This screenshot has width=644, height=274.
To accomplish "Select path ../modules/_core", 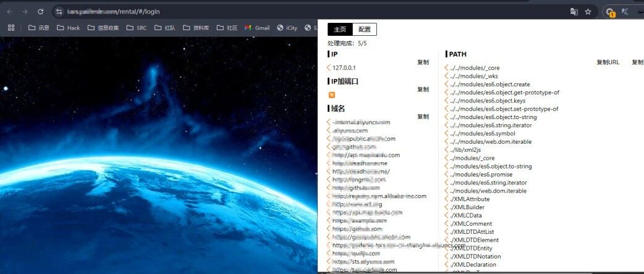I will (472, 158).
